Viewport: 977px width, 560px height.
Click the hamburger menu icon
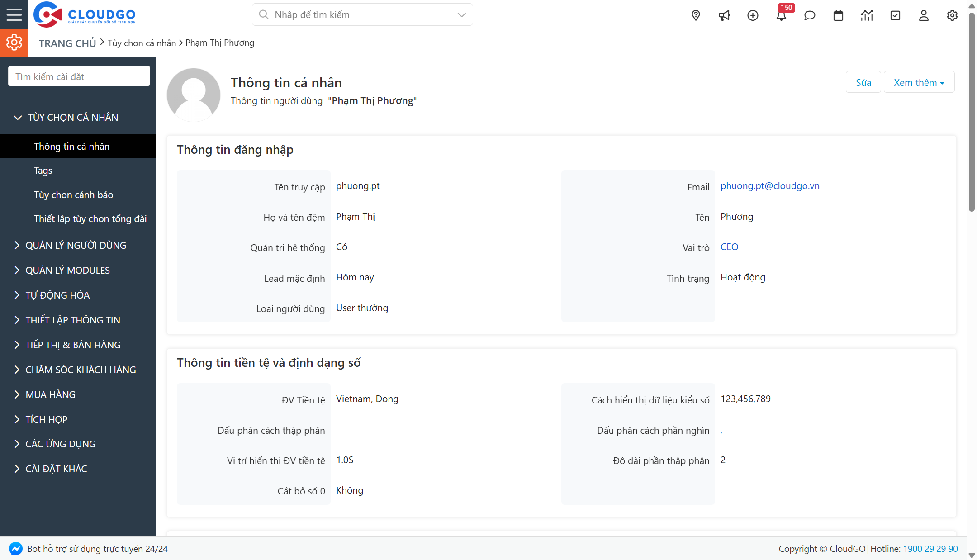point(14,14)
